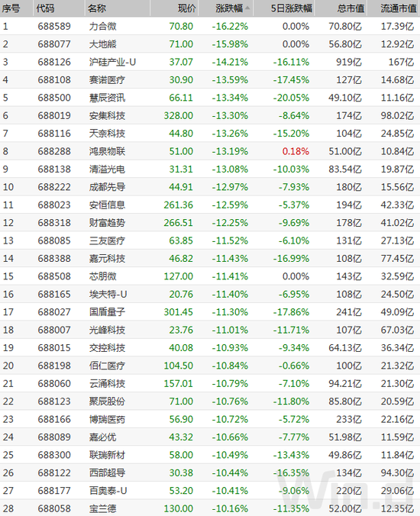Select stock name 慧辰资讯
The height and width of the screenshot is (516, 420).
107,98
